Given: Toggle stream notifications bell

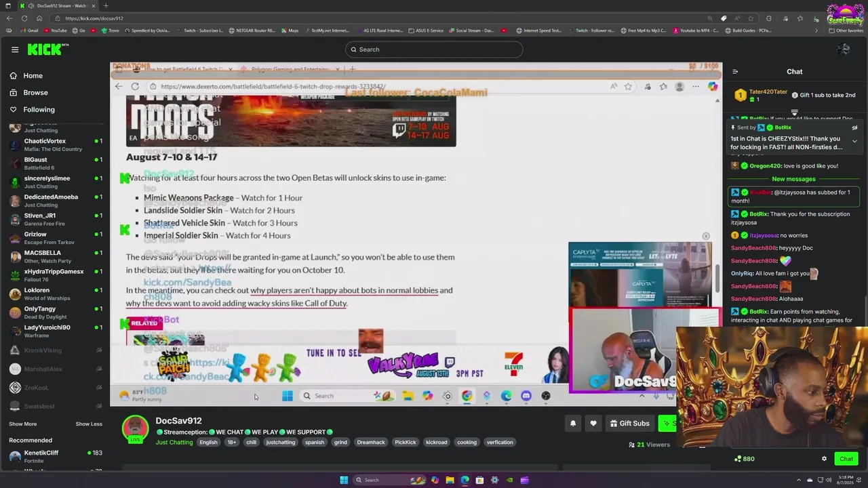Looking at the screenshot, I should (x=573, y=424).
